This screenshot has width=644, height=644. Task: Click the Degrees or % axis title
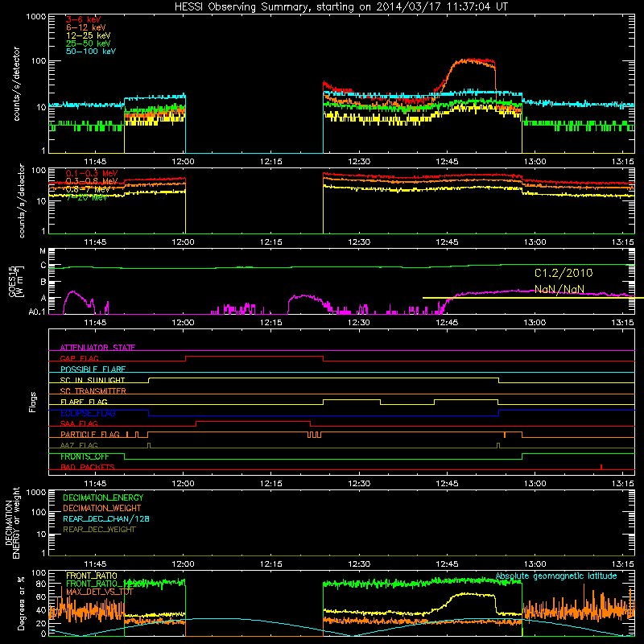click(21, 603)
